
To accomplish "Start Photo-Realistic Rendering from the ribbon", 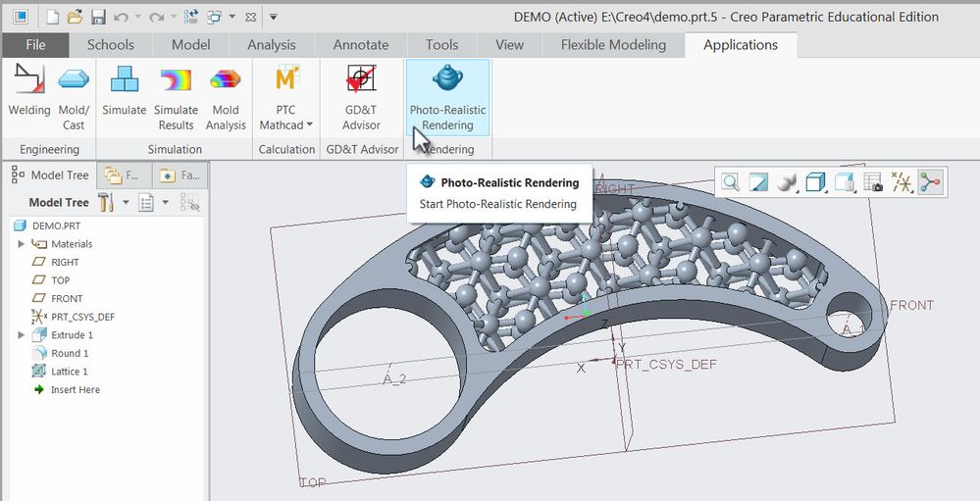I will click(447, 96).
